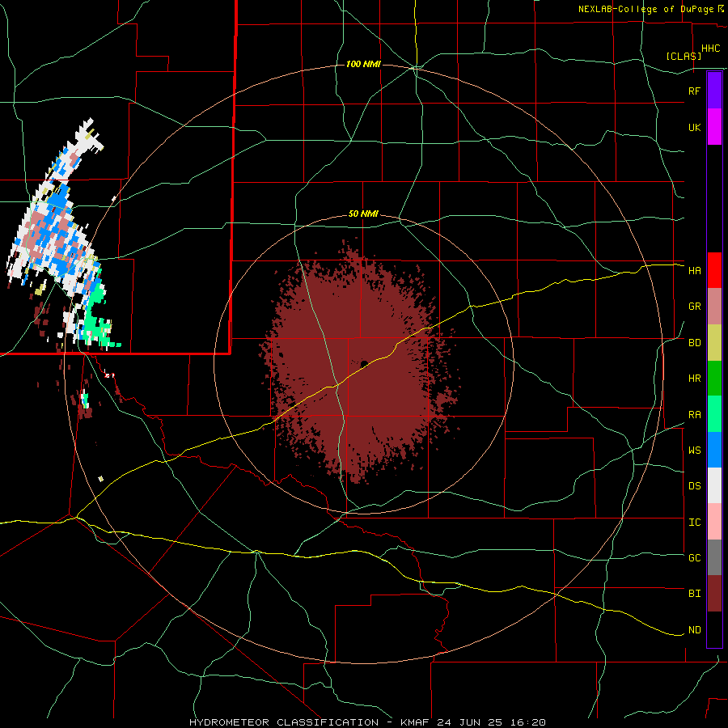The image size is (728, 728).
Task: Click the "RF" legend label
Action: pyautogui.click(x=694, y=91)
